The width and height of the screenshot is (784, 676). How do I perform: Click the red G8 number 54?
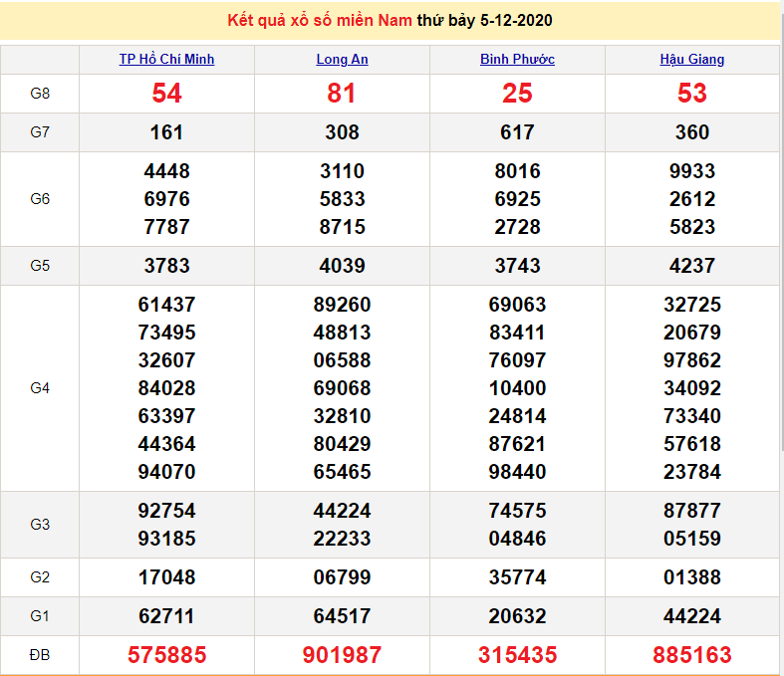(x=166, y=94)
